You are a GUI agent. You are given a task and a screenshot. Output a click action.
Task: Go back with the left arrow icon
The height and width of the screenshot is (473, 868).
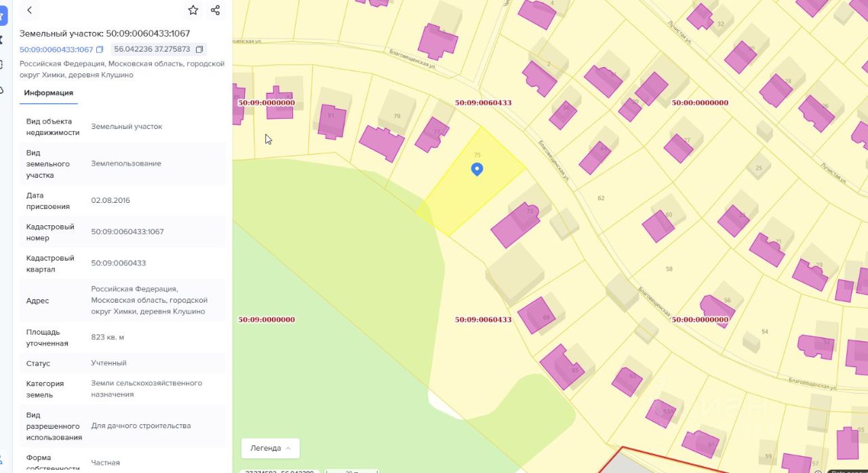coord(28,10)
